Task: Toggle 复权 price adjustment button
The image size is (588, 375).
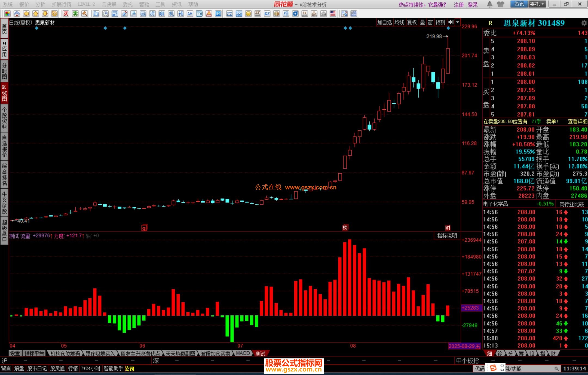Action: 412,22
